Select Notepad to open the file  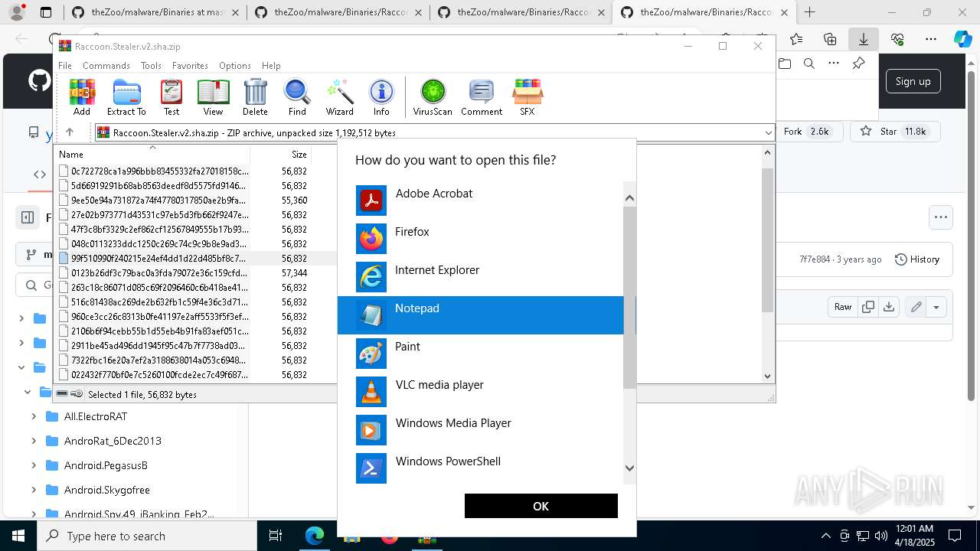coord(481,315)
